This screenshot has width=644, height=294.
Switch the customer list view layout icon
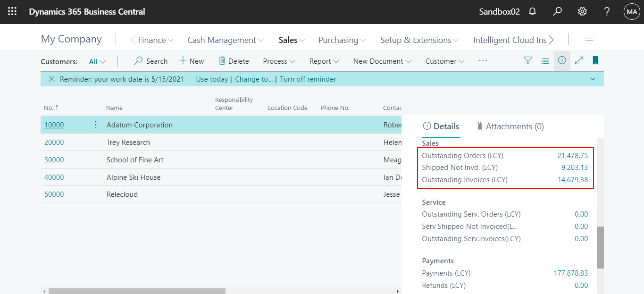coord(545,61)
